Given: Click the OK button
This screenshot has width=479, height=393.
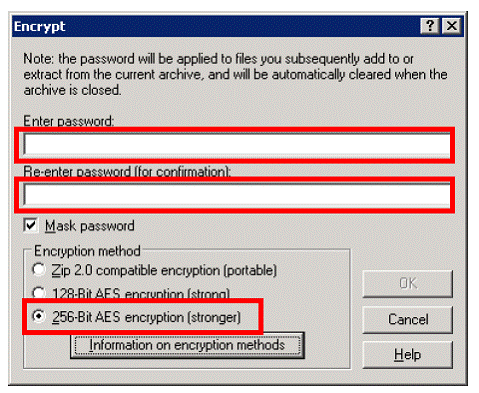Looking at the screenshot, I should pyautogui.click(x=407, y=284).
